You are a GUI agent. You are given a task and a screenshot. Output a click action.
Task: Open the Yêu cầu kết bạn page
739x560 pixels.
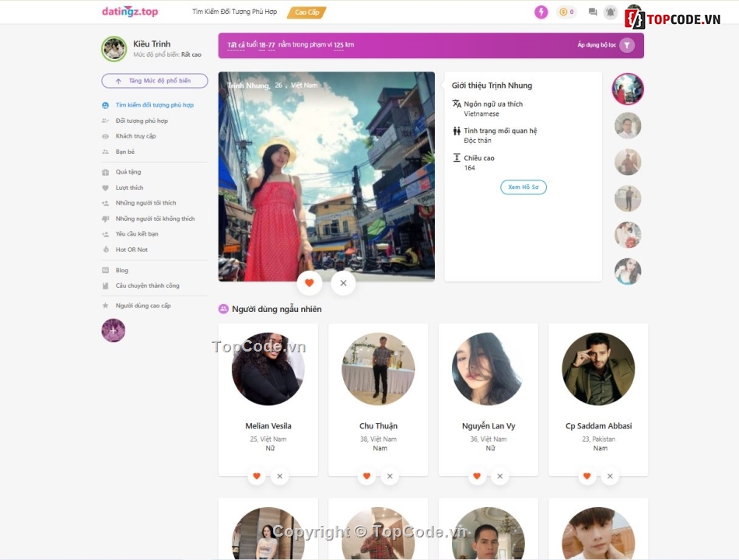pyautogui.click(x=137, y=234)
